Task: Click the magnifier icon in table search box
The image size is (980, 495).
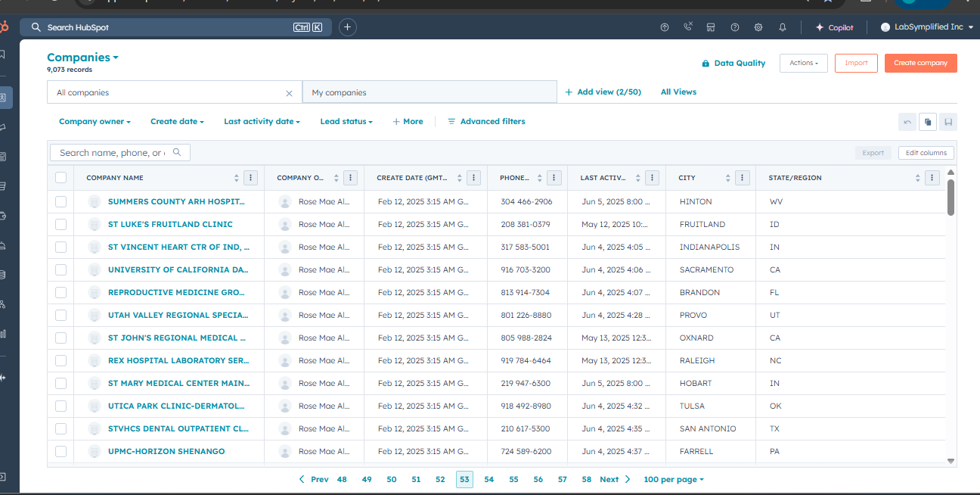Action: (x=177, y=152)
